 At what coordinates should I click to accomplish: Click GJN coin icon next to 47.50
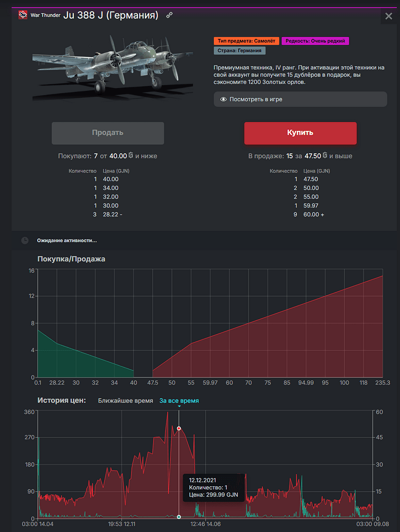point(324,156)
